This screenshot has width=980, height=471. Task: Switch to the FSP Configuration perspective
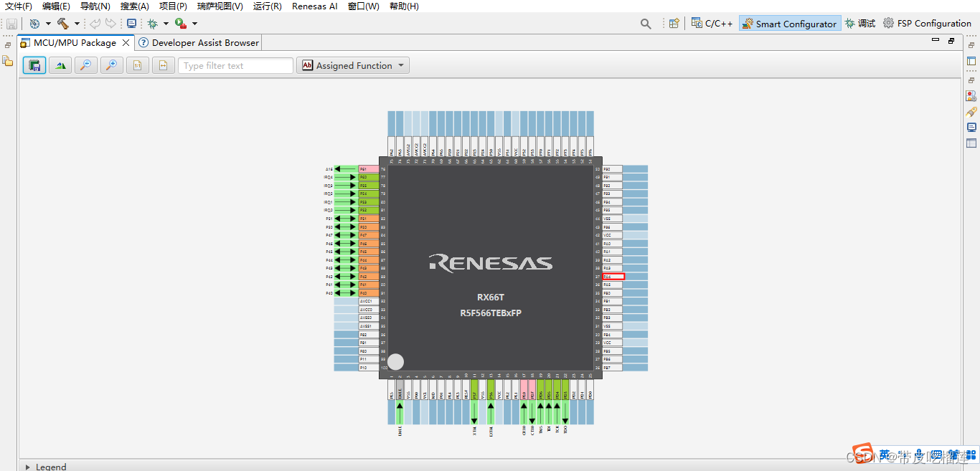(927, 23)
